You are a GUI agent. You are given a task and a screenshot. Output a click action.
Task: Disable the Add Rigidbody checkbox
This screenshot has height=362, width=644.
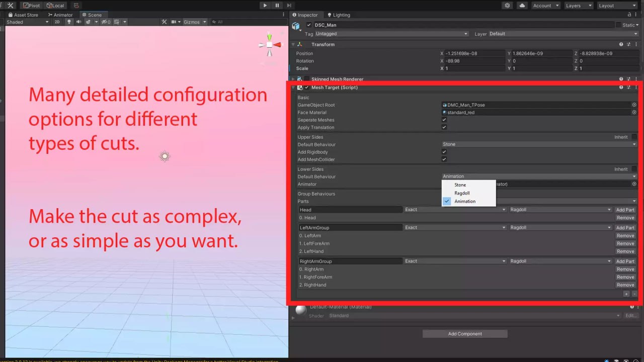click(x=444, y=152)
